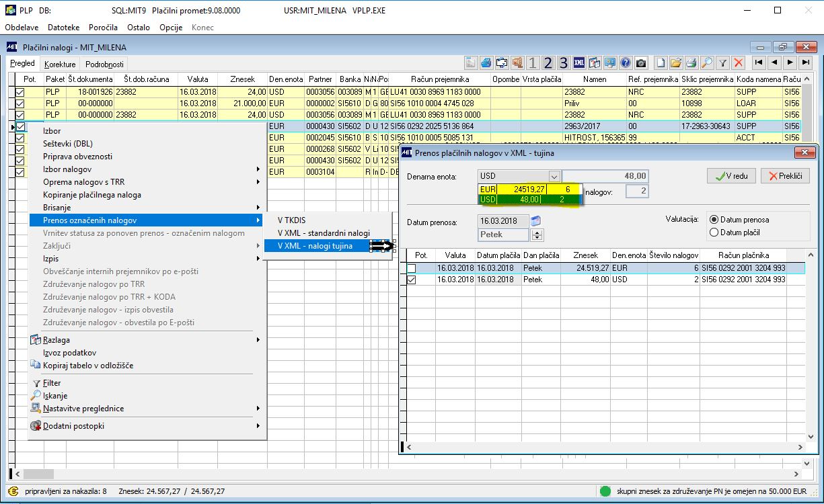This screenshot has height=504, width=824.
Task: Check the EUR row checkbox in dialog
Action: (x=411, y=268)
